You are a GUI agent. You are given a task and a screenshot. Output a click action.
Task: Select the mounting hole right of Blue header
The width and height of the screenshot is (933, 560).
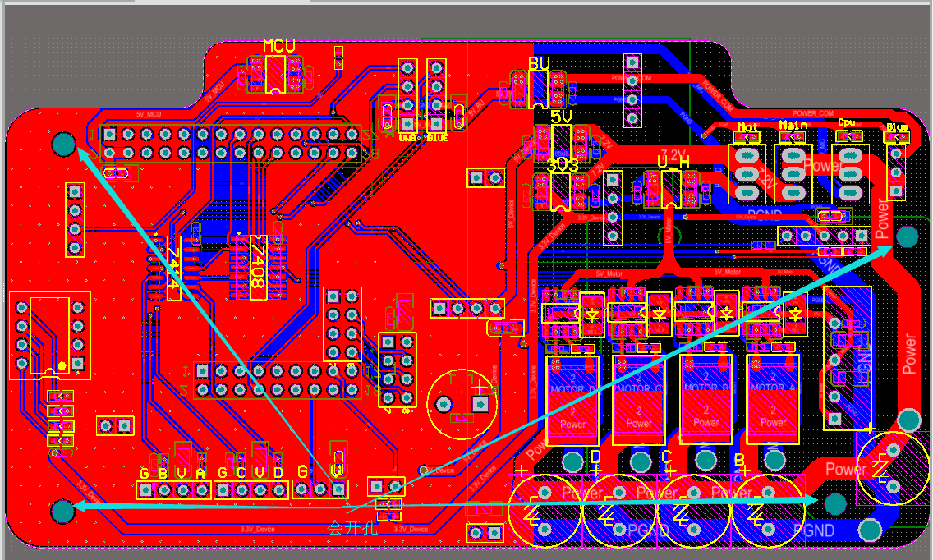pos(907,236)
